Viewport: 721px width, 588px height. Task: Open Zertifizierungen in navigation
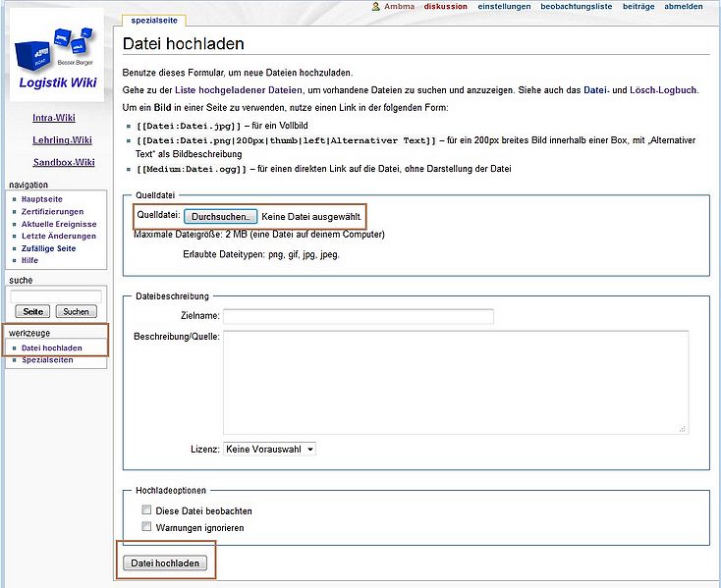52,212
